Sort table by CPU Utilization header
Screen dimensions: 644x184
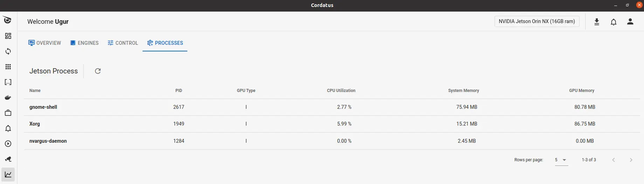tap(341, 91)
